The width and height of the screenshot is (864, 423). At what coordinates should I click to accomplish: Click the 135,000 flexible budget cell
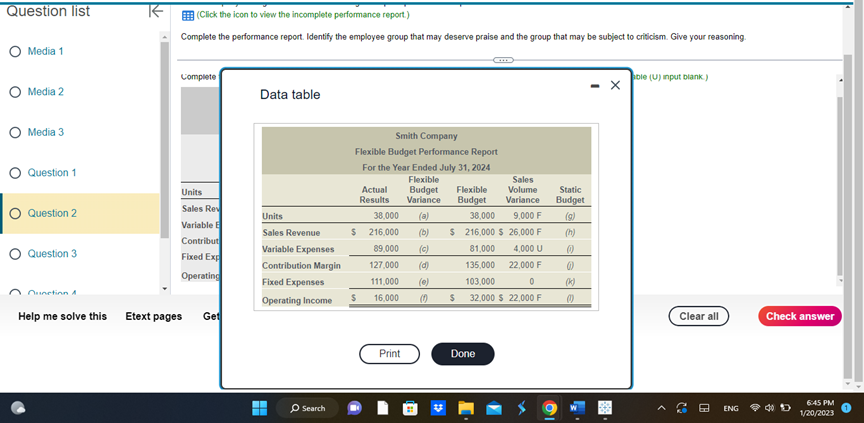click(x=480, y=265)
